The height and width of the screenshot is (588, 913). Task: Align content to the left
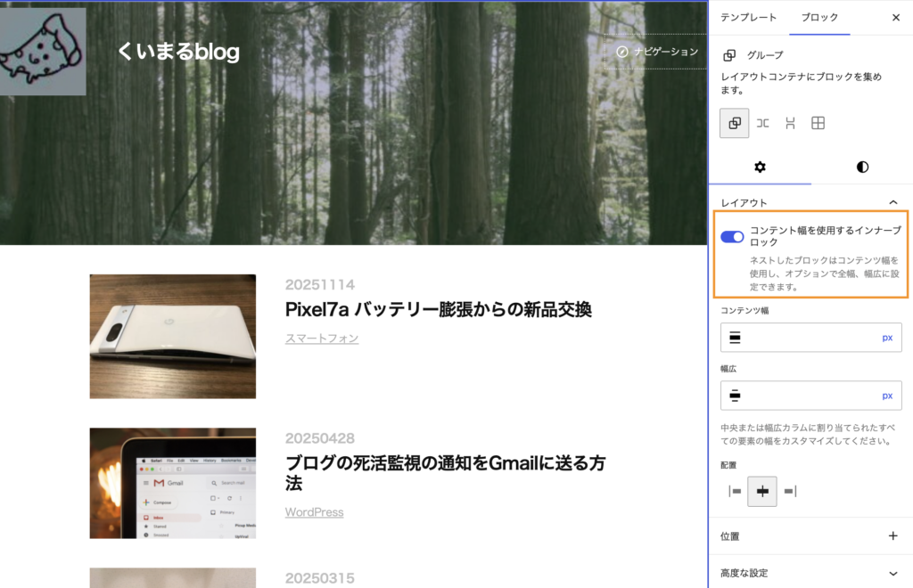pos(735,492)
